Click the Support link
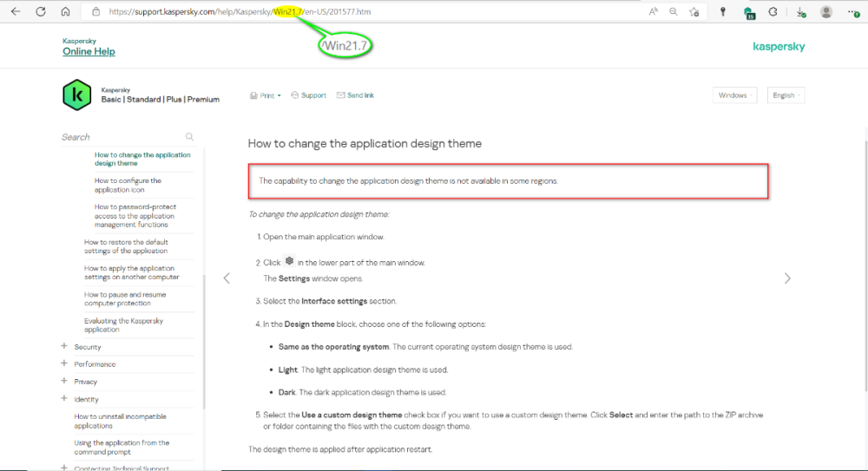 pos(308,95)
